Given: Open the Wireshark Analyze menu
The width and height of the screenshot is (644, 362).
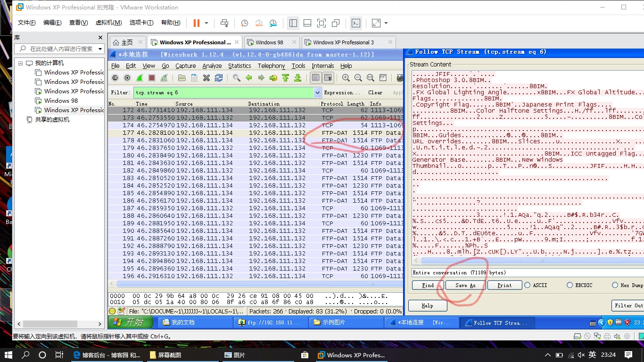Looking at the screenshot, I should pyautogui.click(x=212, y=66).
